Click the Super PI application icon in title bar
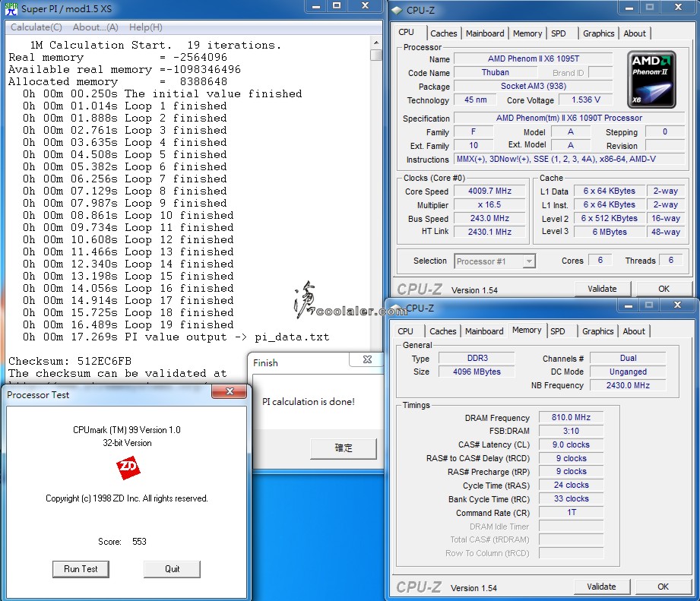Screen dimensions: 700x601 click(x=11, y=9)
